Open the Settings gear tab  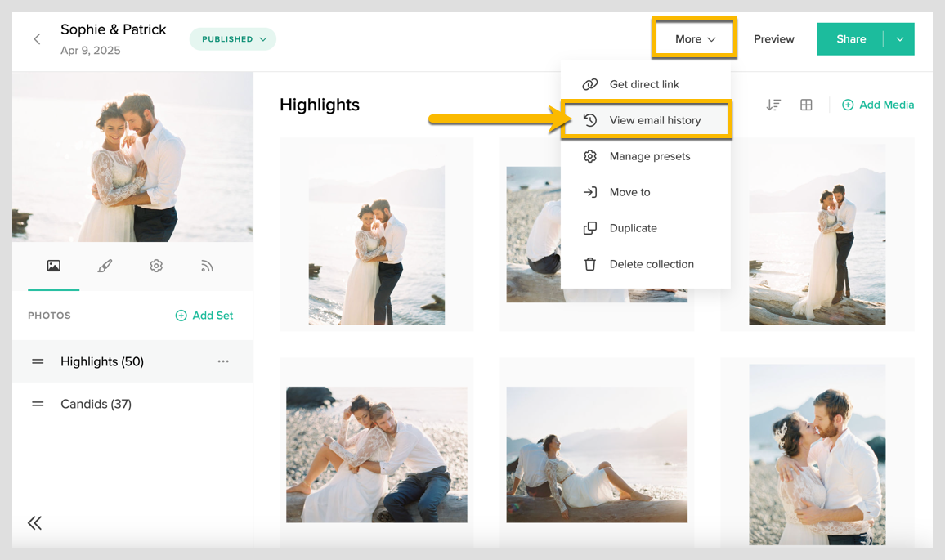coord(156,266)
